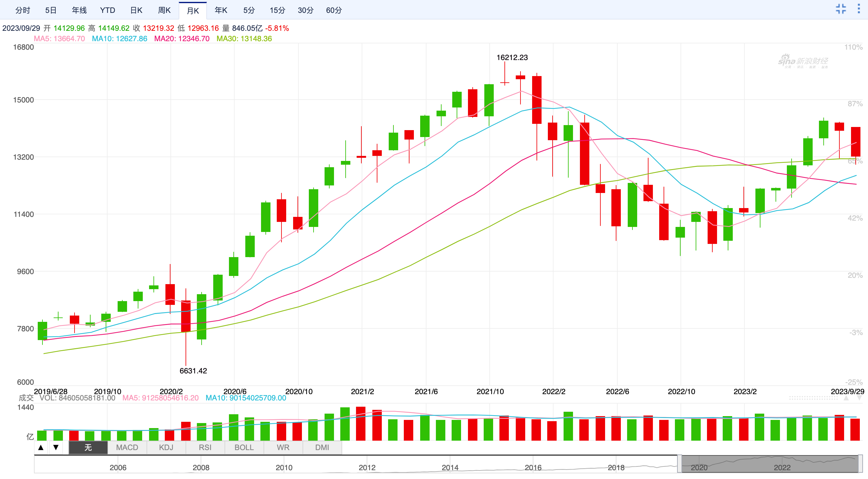
Task: Click the black down-triangle indicator button
Action: (56, 447)
